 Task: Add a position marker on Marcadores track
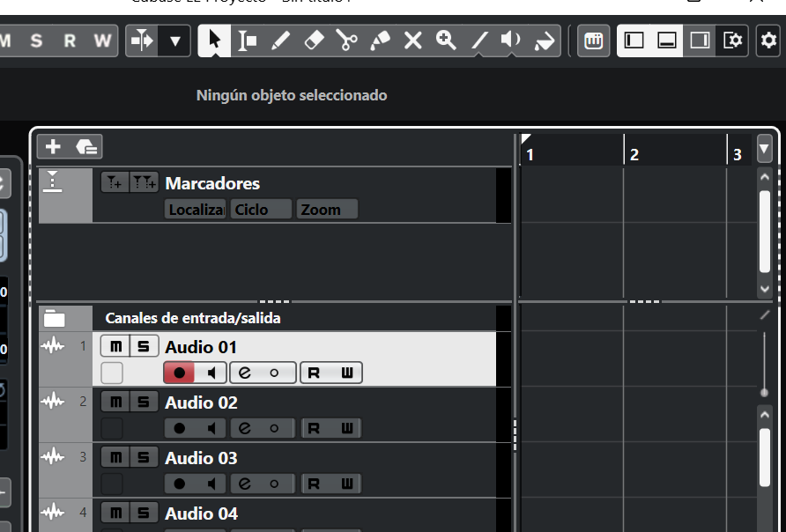(115, 183)
